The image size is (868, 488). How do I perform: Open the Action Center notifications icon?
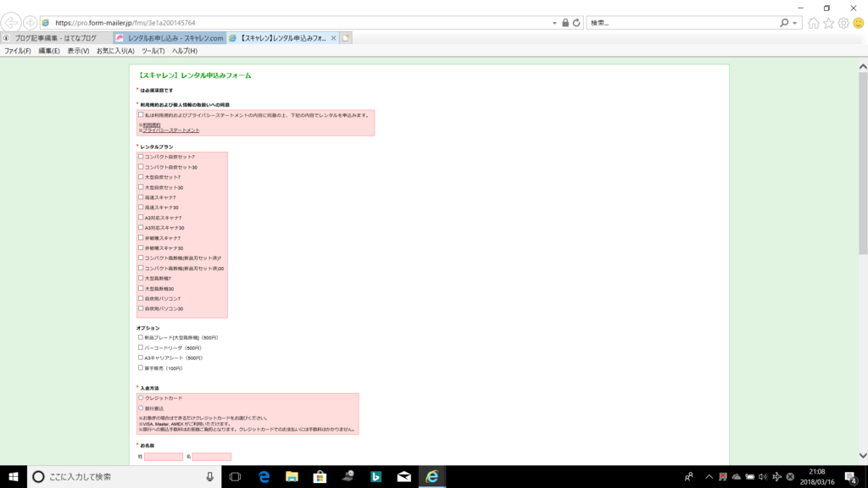pyautogui.click(x=851, y=477)
